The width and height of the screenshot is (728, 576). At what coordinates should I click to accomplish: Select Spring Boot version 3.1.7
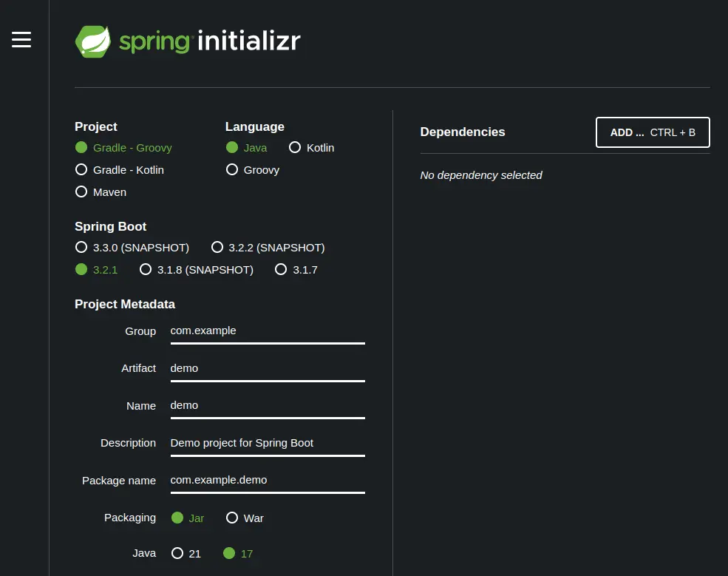coord(296,270)
